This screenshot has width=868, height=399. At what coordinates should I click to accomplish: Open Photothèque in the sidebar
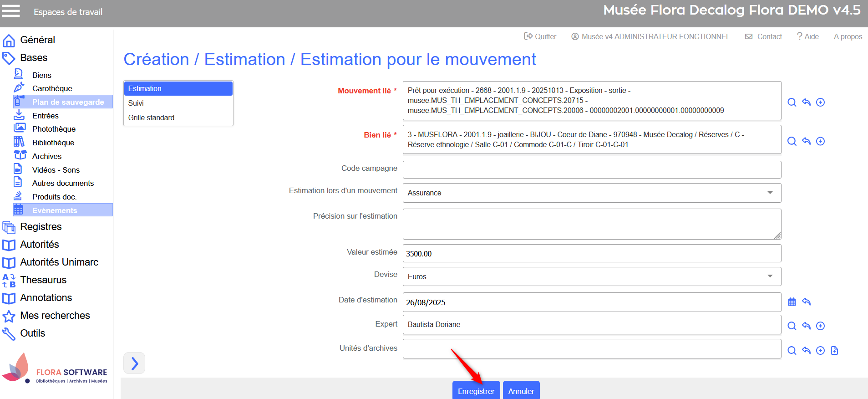pyautogui.click(x=54, y=129)
